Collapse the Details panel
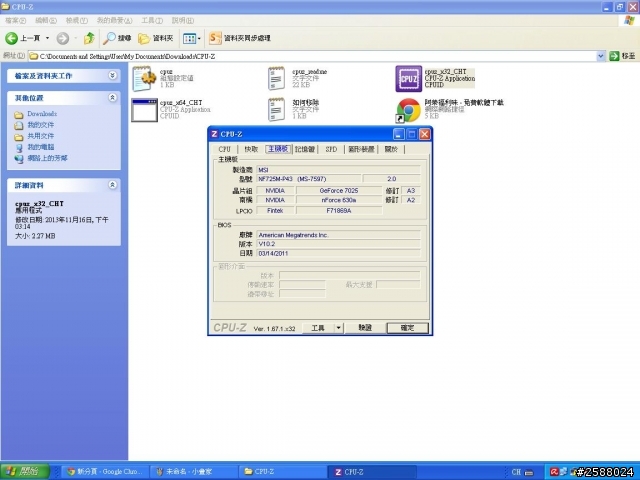640x480 pixels. tap(113, 185)
